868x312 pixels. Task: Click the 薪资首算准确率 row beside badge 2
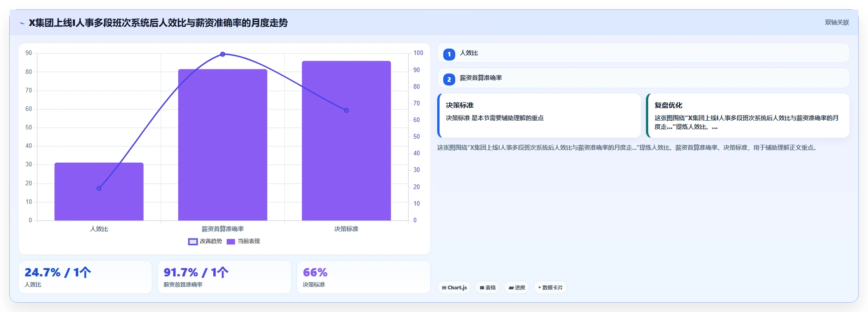point(644,78)
